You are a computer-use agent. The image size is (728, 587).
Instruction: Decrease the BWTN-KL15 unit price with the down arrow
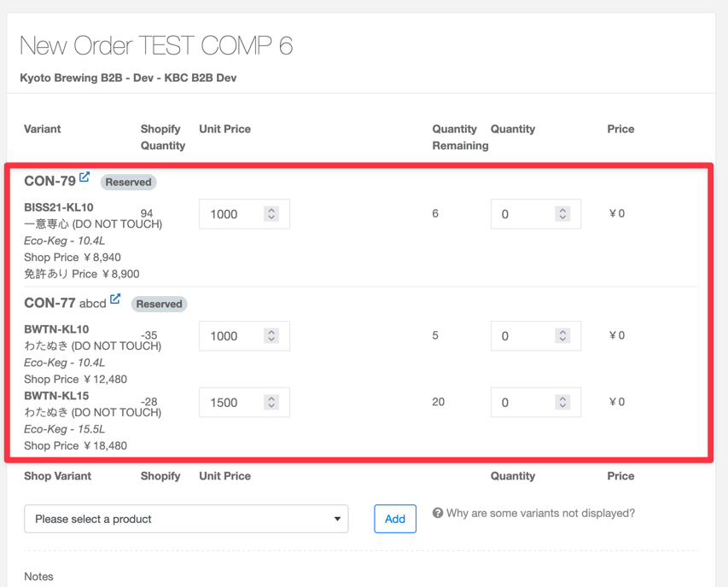click(271, 407)
